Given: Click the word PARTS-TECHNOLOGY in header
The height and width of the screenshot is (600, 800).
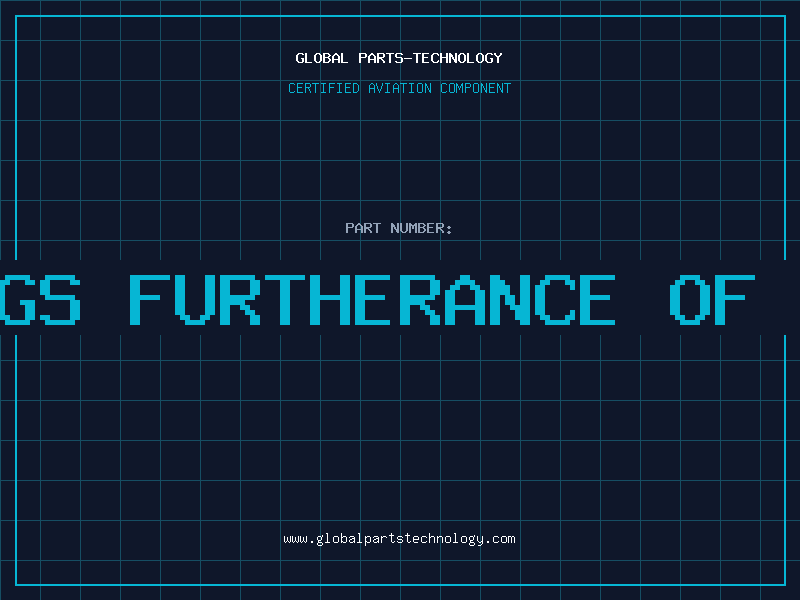Looking at the screenshot, I should [x=431, y=58].
